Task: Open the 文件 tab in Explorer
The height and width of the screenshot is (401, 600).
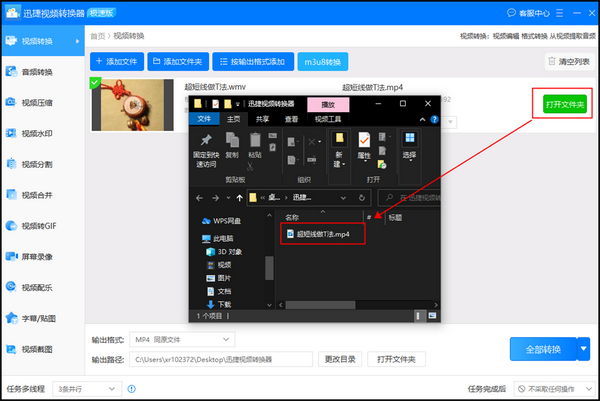Action: pos(205,118)
